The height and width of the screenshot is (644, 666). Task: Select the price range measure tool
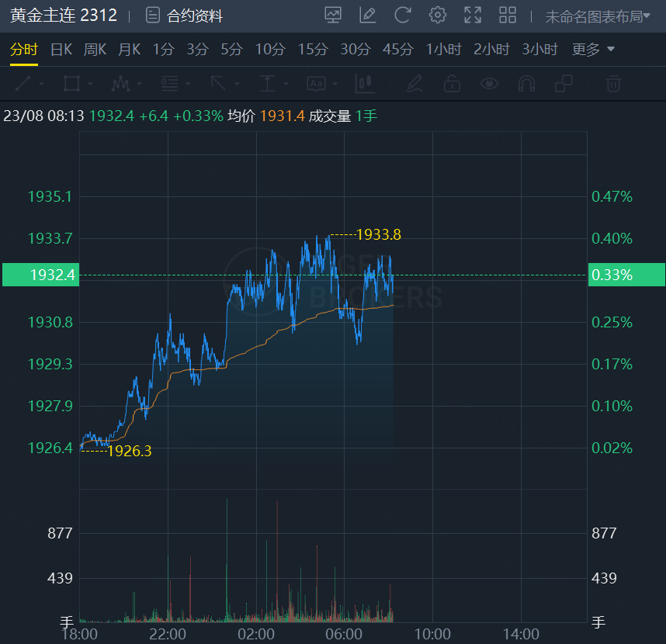tap(268, 84)
